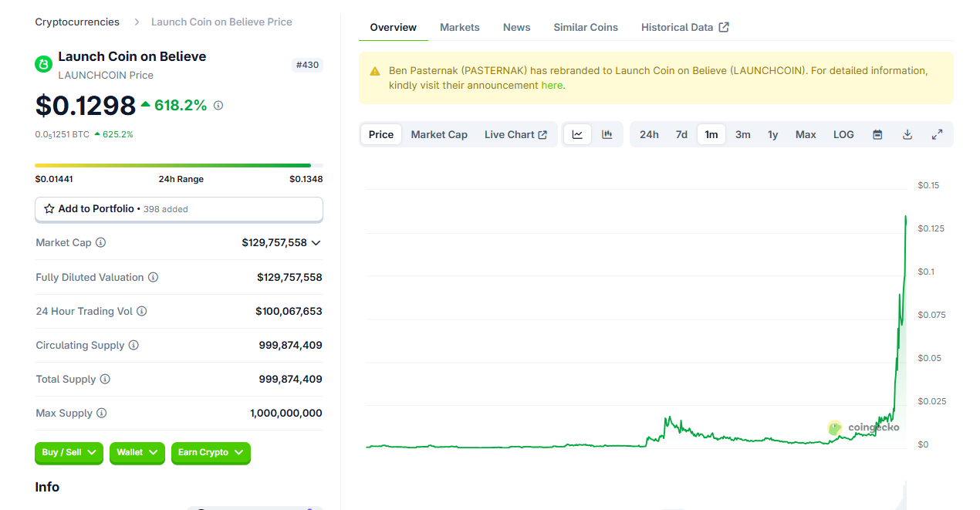This screenshot has height=510, width=980.
Task: Set chart range to 24h
Action: 649,134
